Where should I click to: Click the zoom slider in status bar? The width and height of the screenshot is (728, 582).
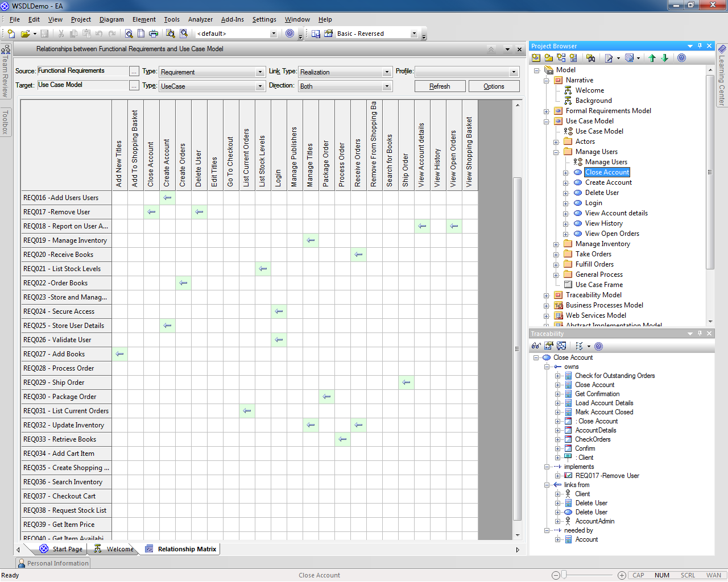tap(564, 575)
